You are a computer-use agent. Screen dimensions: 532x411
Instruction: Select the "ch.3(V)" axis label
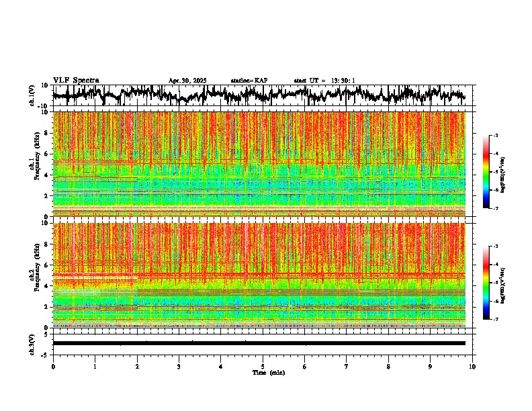(x=32, y=345)
